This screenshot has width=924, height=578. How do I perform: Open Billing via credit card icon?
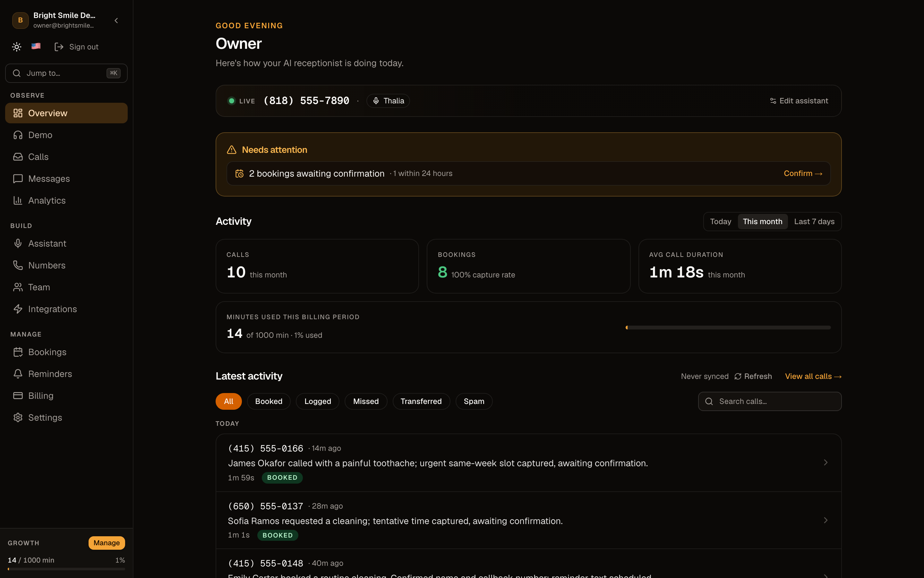[x=18, y=396]
